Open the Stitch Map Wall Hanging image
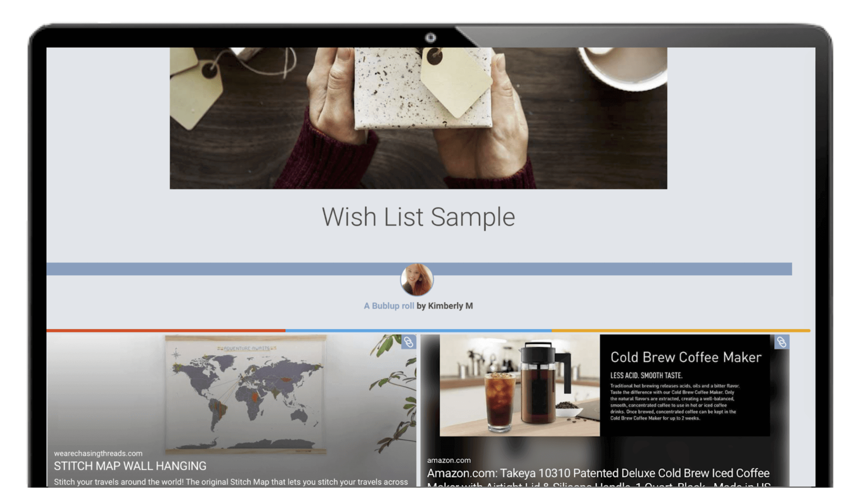The height and width of the screenshot is (488, 868). click(x=246, y=394)
